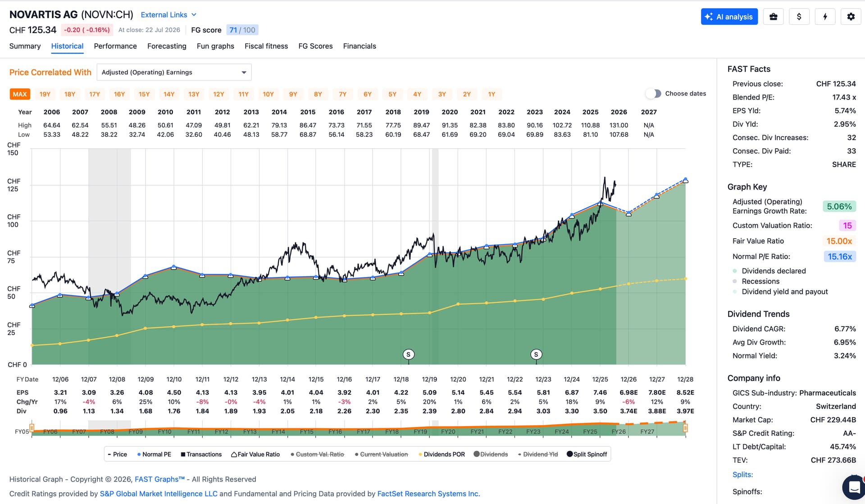Click the right handle of range slider

685,427
